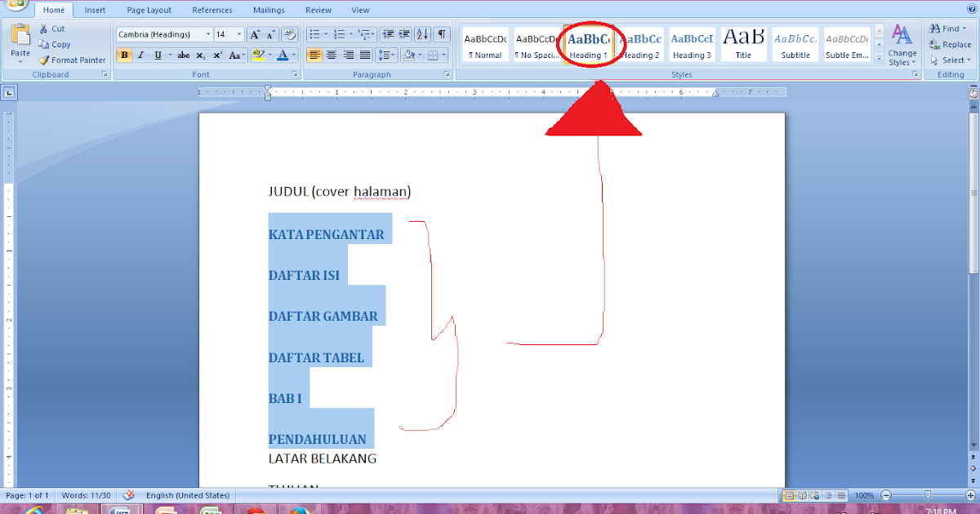Apply the Normal style
This screenshot has height=514, width=980.
pyautogui.click(x=485, y=45)
